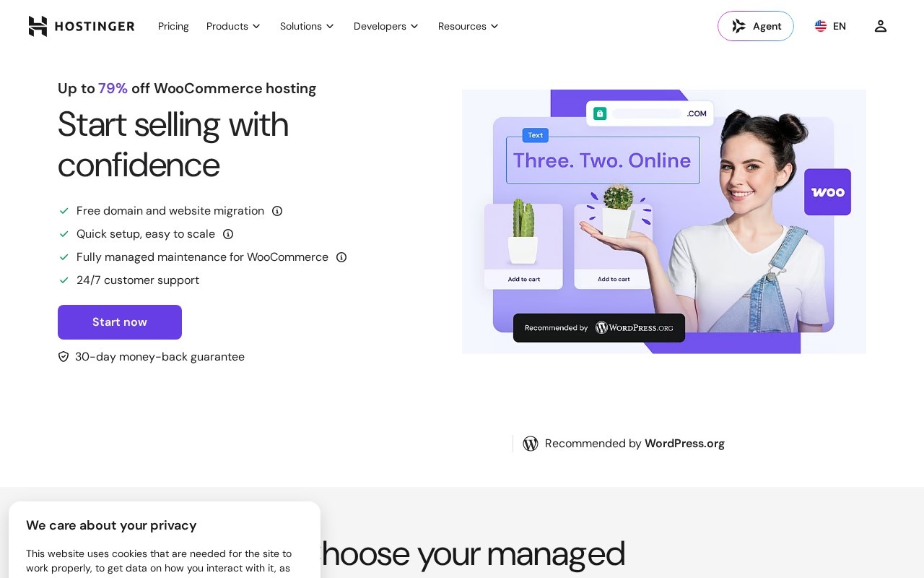
Task: Click the Woo logo badge in hero image
Action: tap(827, 192)
